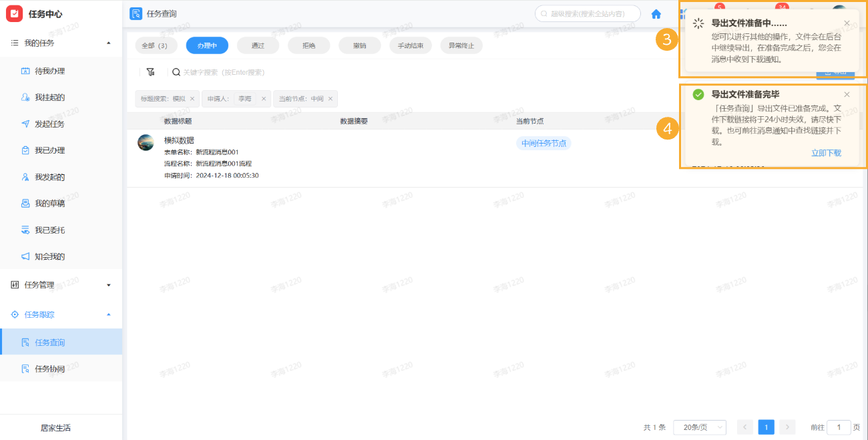868x440 pixels.
Task: Select the 通过 status filter
Action: click(x=258, y=45)
